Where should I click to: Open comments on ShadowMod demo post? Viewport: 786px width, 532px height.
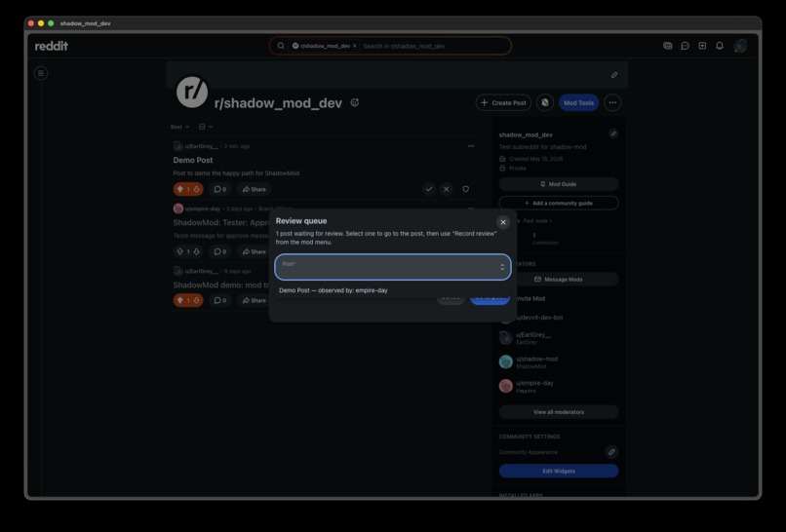click(219, 300)
